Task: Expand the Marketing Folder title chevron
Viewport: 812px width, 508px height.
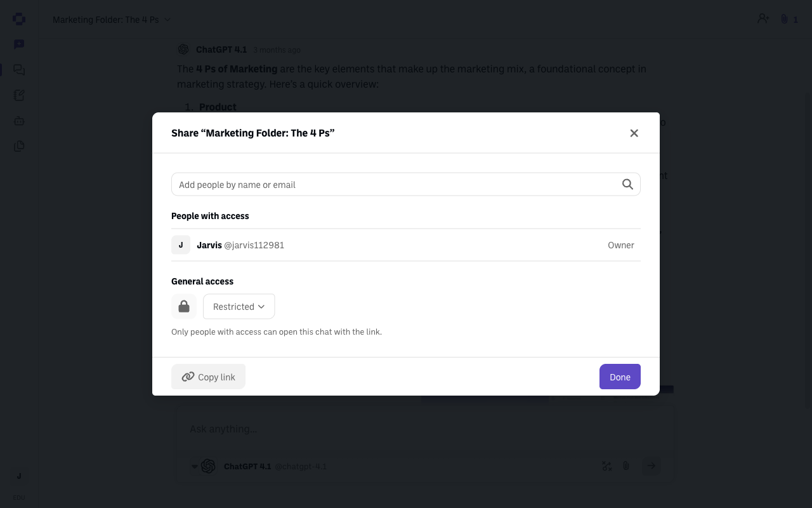Action: click(x=167, y=20)
